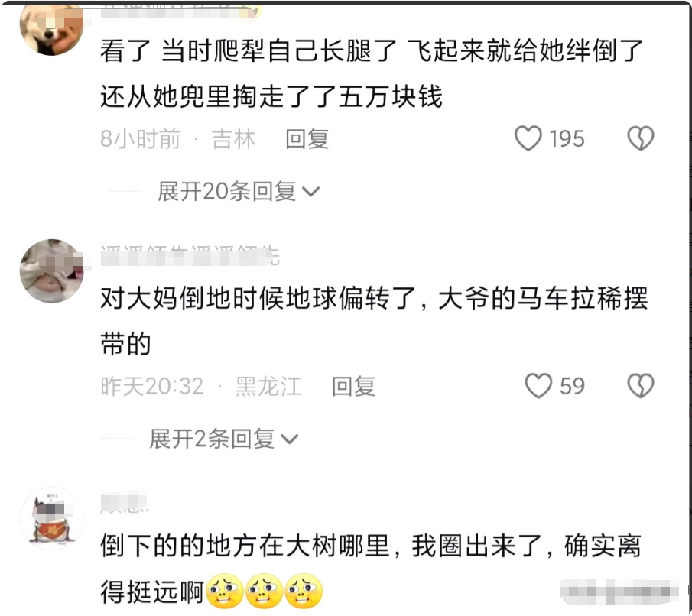Click the 195 like count number
The width and height of the screenshot is (692, 616).
click(567, 138)
